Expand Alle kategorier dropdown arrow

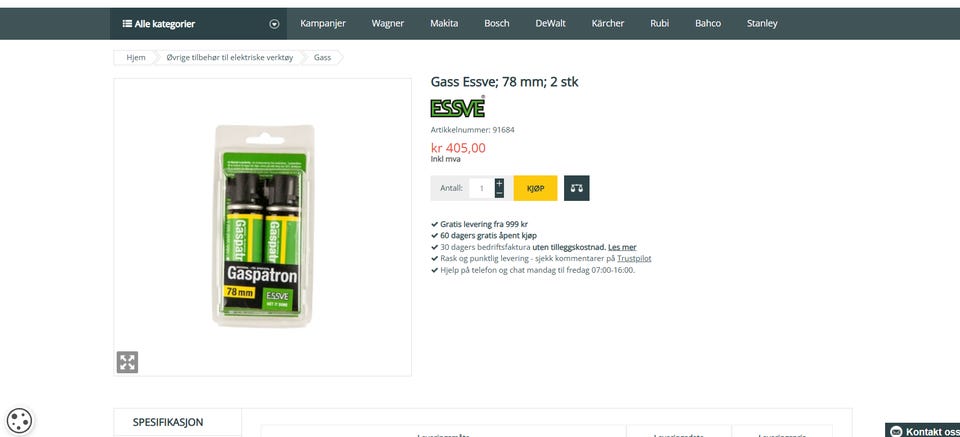pyautogui.click(x=274, y=24)
